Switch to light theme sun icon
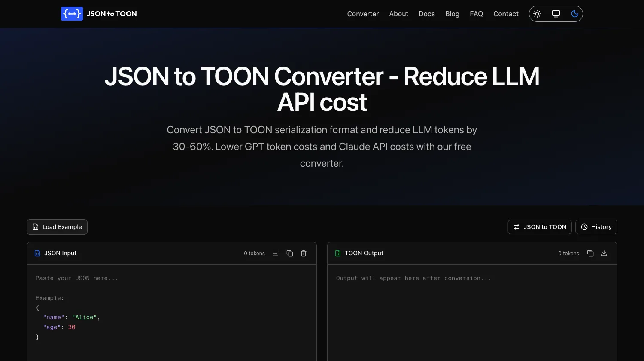 537,14
